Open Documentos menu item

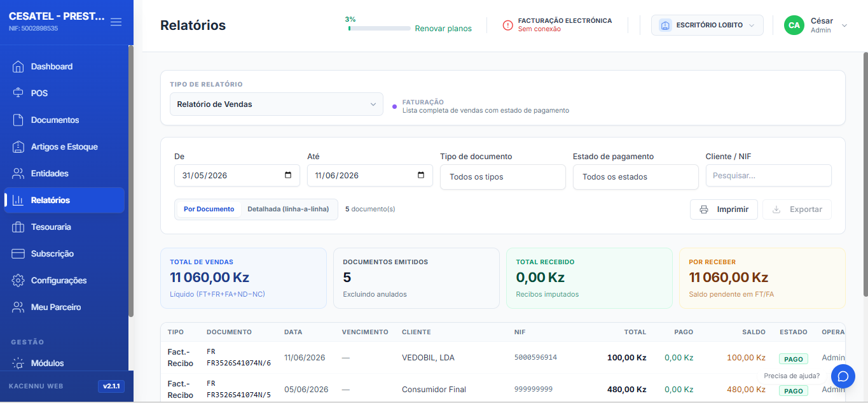64,120
